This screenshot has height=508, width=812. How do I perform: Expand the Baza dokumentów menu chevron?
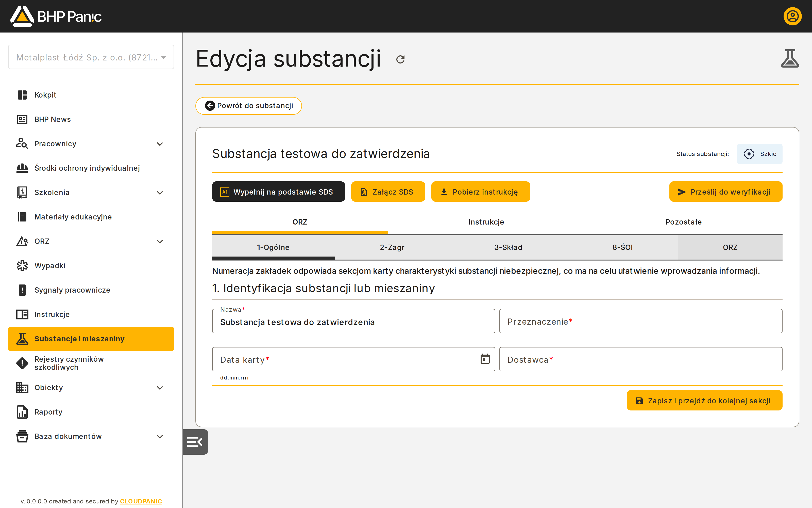coord(160,436)
